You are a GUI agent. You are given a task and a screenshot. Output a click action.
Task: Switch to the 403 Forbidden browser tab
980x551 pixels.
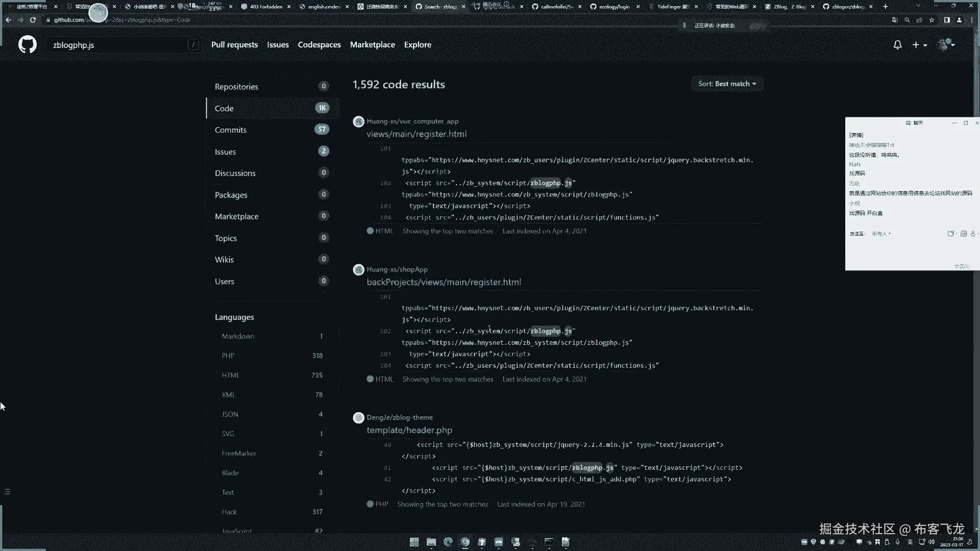pos(265,7)
